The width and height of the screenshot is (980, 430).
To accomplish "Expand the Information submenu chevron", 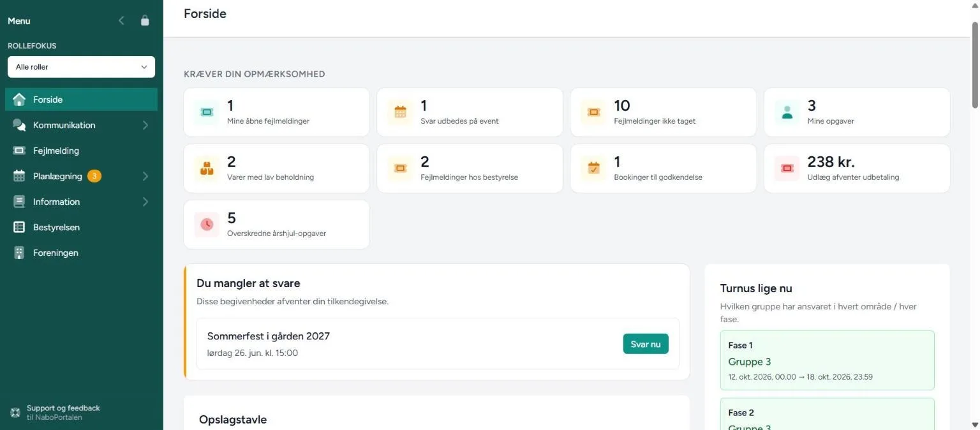I will pos(145,202).
